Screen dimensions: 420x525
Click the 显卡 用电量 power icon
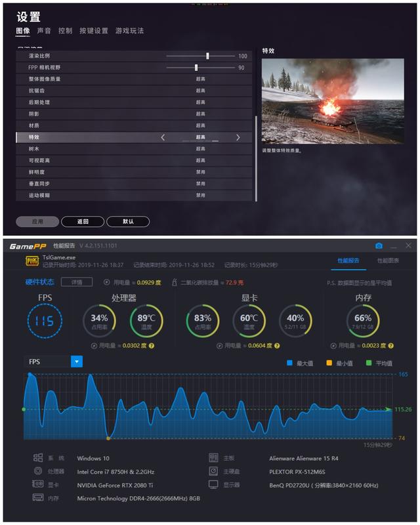coord(219,346)
